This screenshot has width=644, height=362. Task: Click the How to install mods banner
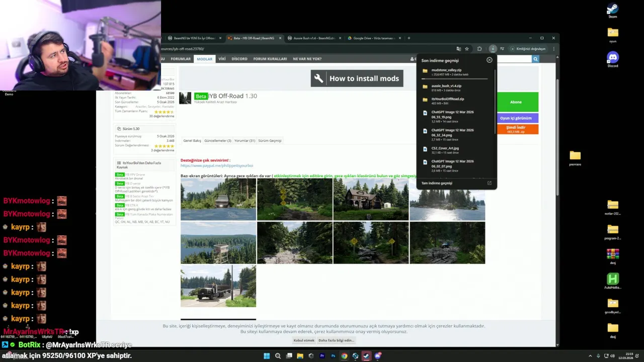(357, 78)
